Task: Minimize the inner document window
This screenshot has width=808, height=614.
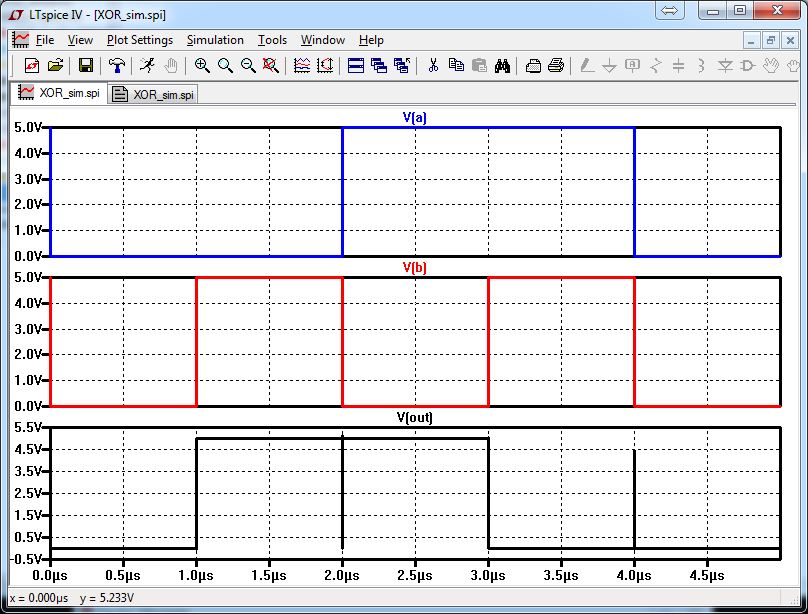Action: (x=751, y=40)
